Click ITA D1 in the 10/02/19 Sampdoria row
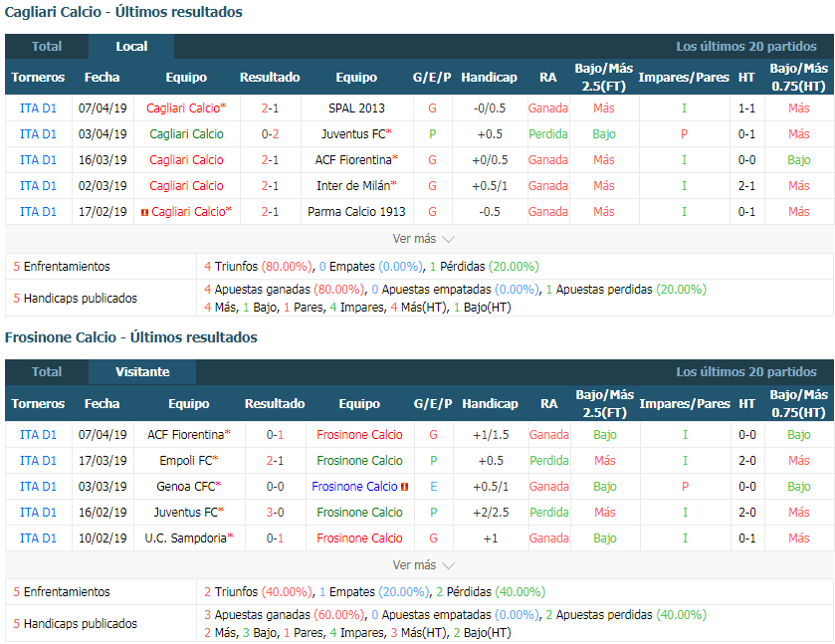835x644 pixels. tap(38, 538)
